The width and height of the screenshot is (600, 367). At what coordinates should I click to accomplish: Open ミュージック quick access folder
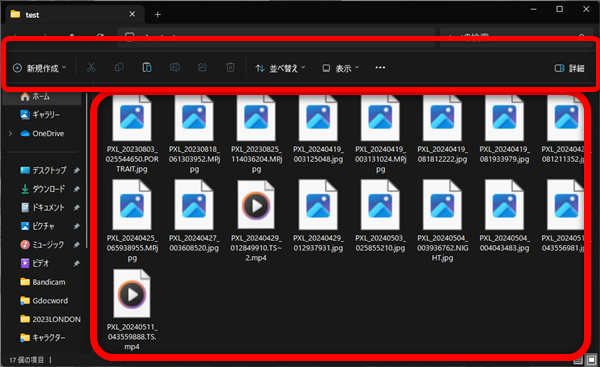click(x=42, y=245)
